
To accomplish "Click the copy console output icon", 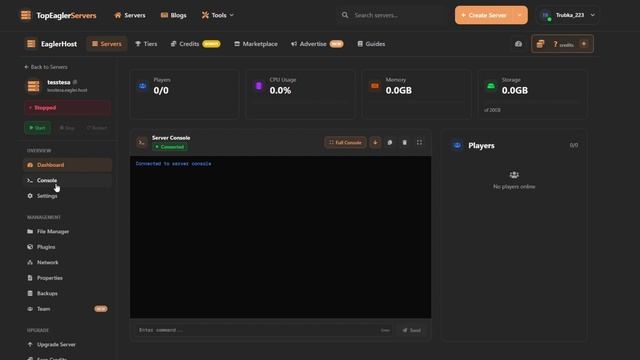I will [x=390, y=142].
